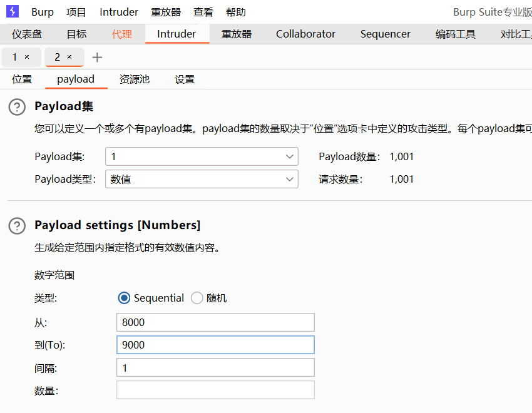Expand the Payload类型 dropdown showing 数值

pos(202,179)
